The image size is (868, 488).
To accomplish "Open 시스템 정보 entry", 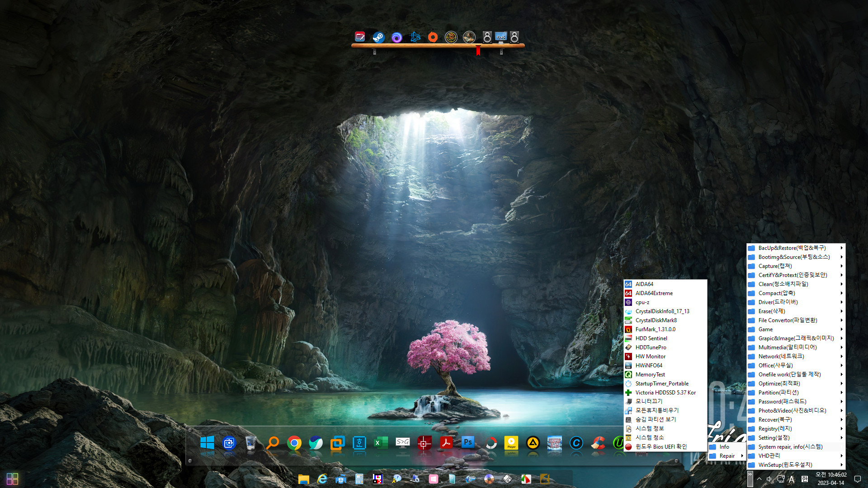I will pyautogui.click(x=665, y=428).
